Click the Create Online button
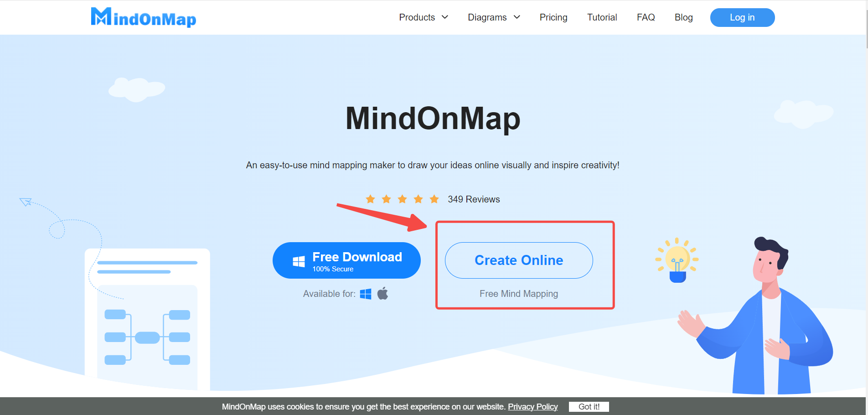Image resolution: width=868 pixels, height=415 pixels. click(519, 260)
